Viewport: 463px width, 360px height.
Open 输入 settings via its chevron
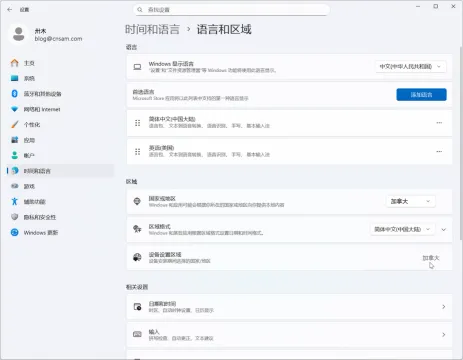444,335
